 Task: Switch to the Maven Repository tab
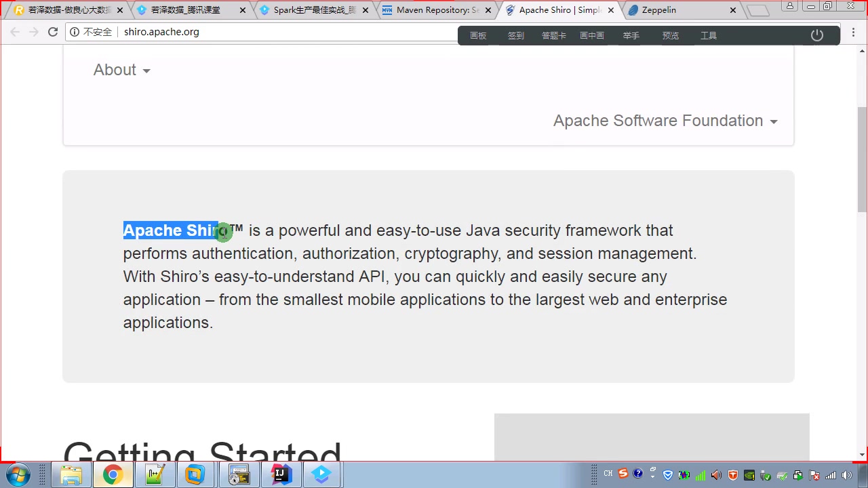click(x=434, y=10)
